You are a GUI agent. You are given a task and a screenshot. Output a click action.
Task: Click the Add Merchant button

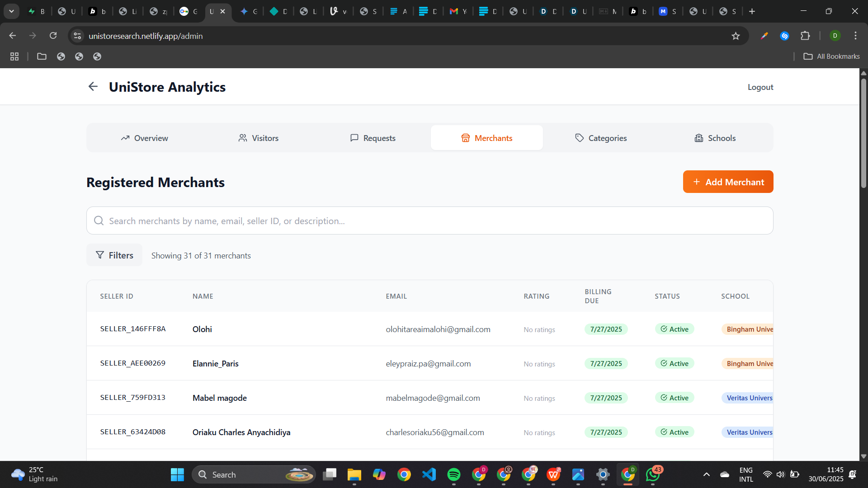tap(728, 182)
